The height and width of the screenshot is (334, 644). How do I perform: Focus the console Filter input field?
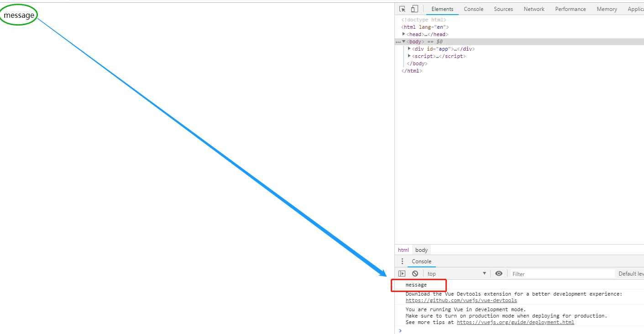562,274
